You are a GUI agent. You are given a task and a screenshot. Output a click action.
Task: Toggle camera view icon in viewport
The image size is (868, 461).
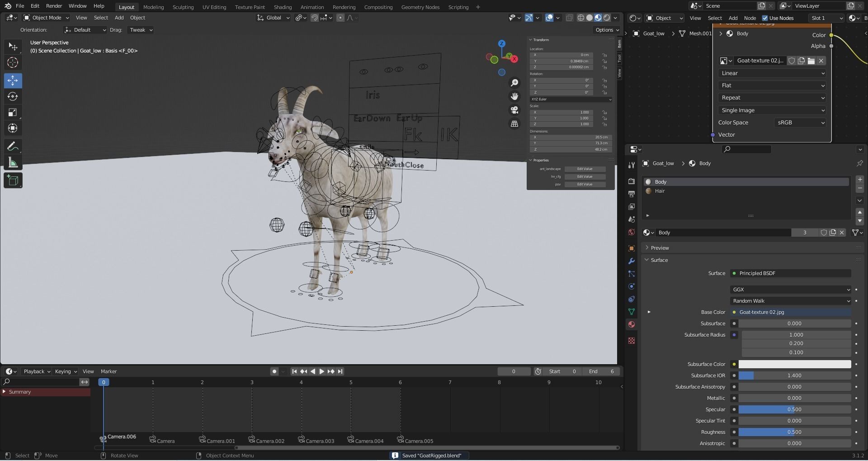514,110
